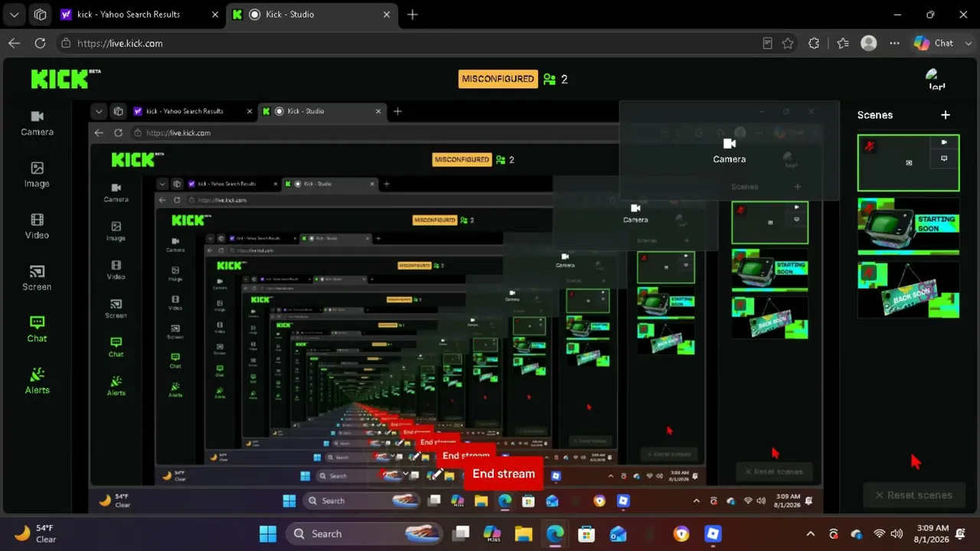Select the 'BACK SOON' scene in the main Scenes panel
The height and width of the screenshot is (551, 980).
tap(908, 290)
